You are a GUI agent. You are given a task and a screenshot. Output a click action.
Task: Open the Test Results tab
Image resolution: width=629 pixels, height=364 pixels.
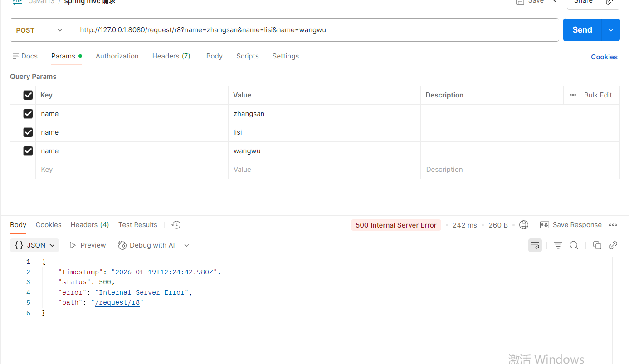click(x=138, y=225)
